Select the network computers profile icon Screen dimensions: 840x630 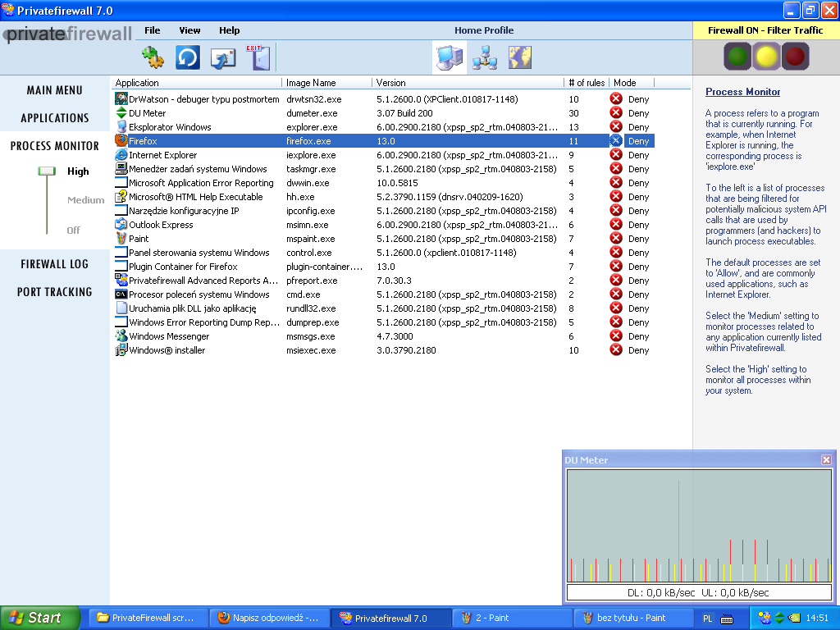click(x=485, y=58)
